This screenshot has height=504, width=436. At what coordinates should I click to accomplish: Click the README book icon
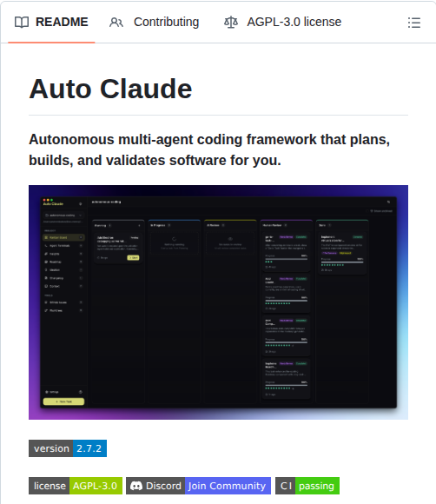(22, 23)
